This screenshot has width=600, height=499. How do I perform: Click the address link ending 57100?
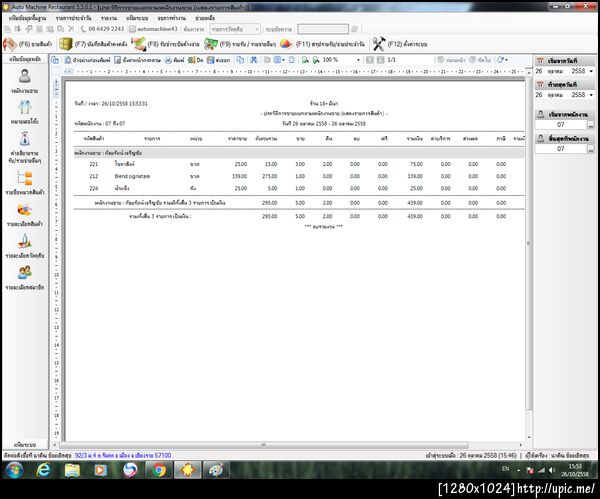point(123,455)
